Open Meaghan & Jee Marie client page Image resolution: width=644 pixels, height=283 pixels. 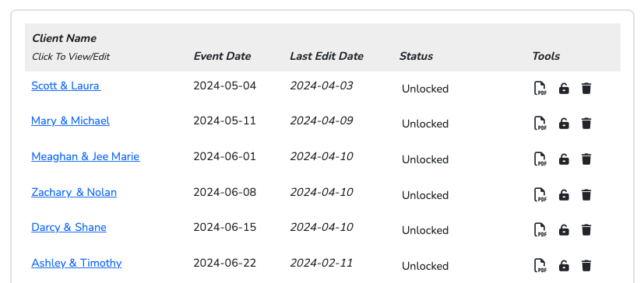86,156
